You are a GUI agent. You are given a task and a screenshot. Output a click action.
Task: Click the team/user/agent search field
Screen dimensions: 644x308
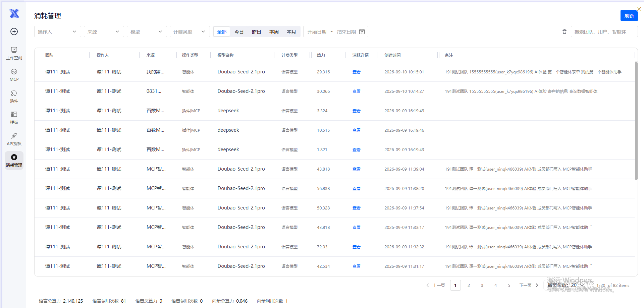click(604, 32)
